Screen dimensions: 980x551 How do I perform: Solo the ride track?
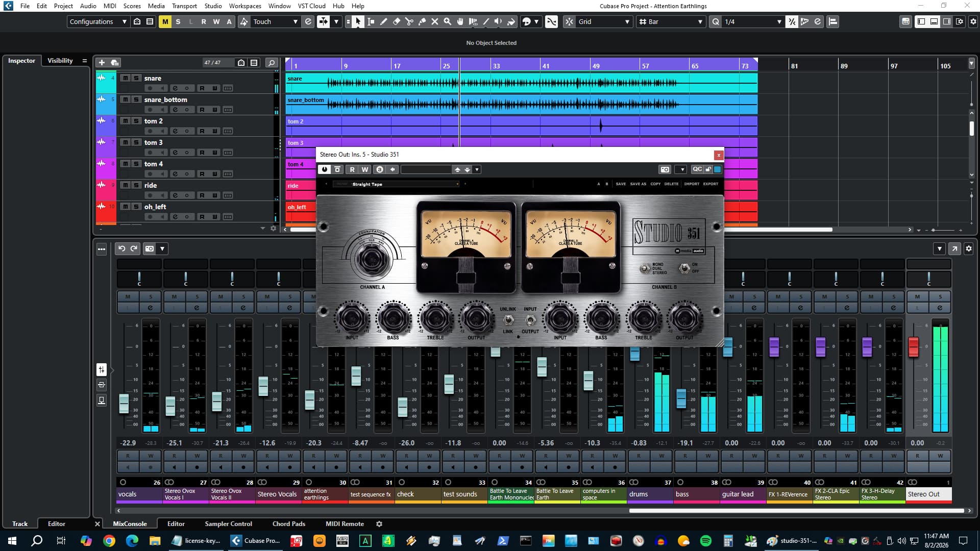click(136, 185)
